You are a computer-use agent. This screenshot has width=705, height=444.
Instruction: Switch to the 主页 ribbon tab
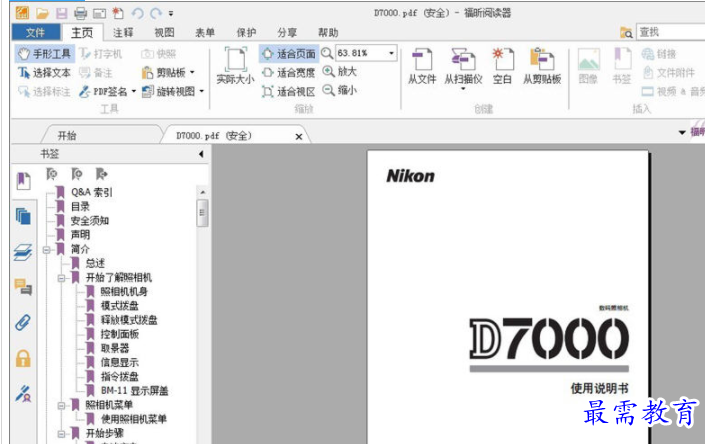(82, 32)
